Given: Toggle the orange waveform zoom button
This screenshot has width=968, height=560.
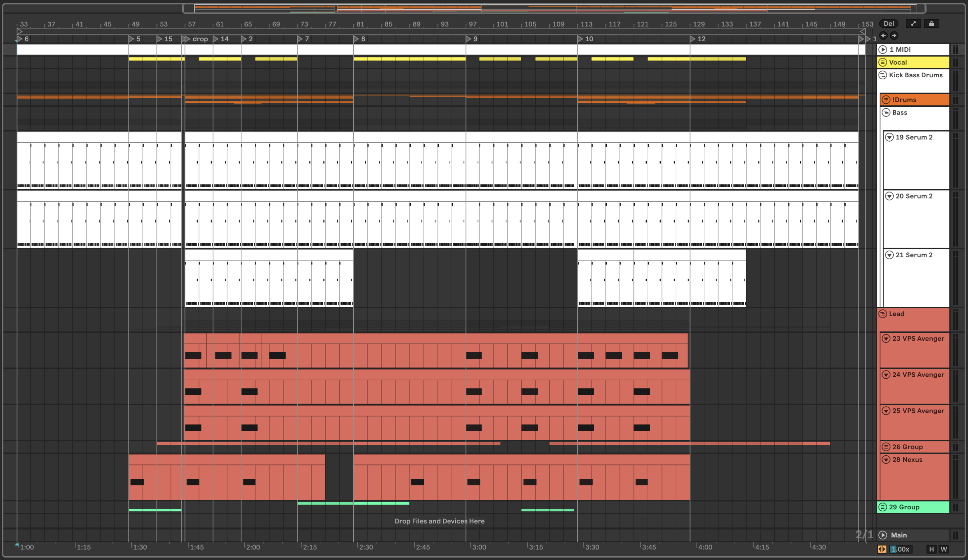Looking at the screenshot, I should click(881, 549).
